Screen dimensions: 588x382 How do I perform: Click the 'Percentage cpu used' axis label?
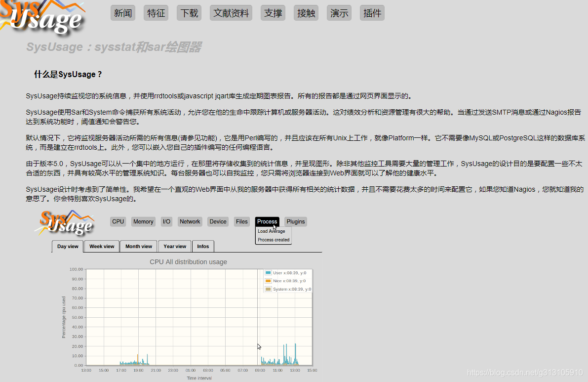click(x=64, y=317)
